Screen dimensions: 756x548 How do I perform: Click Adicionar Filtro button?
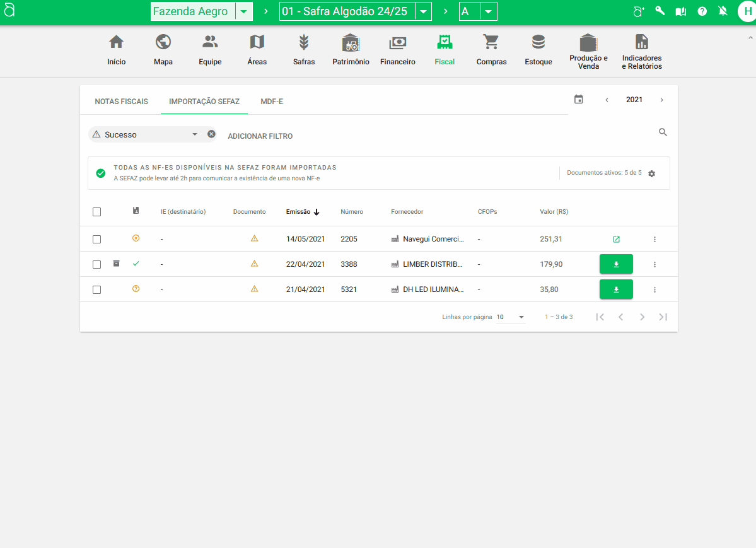click(x=260, y=136)
